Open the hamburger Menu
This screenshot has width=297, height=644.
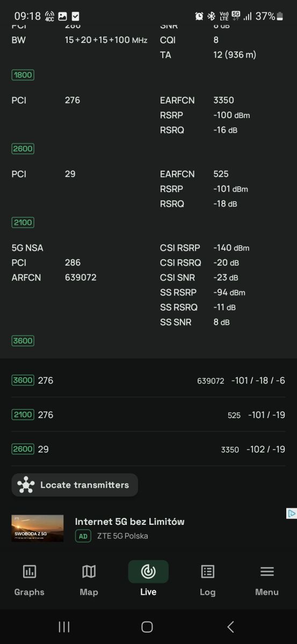click(267, 580)
